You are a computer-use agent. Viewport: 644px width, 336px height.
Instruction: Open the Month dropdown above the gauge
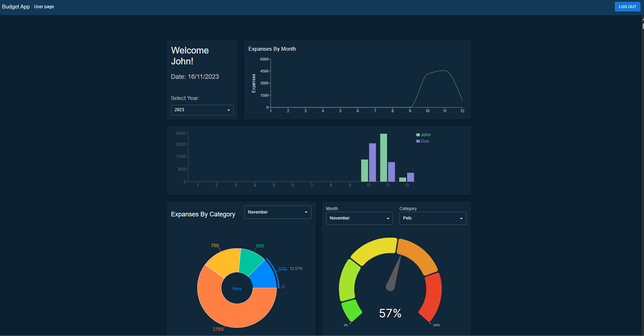coord(359,218)
